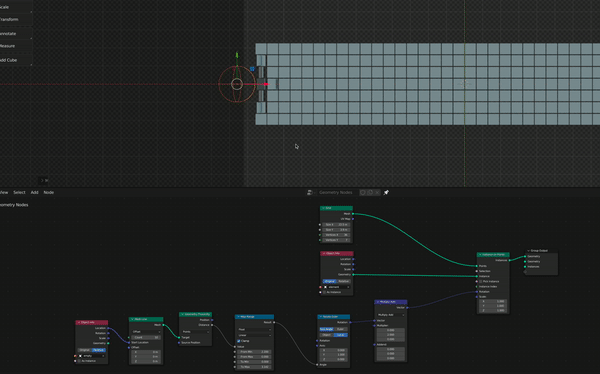
Task: Click the Location output socket of empty Object Info
Action: [x=108, y=328]
